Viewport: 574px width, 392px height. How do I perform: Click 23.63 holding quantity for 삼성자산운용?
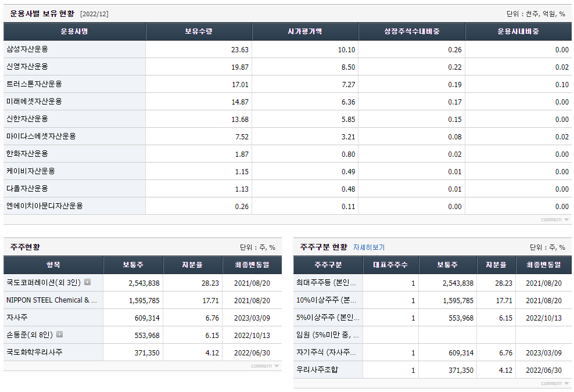coord(240,50)
